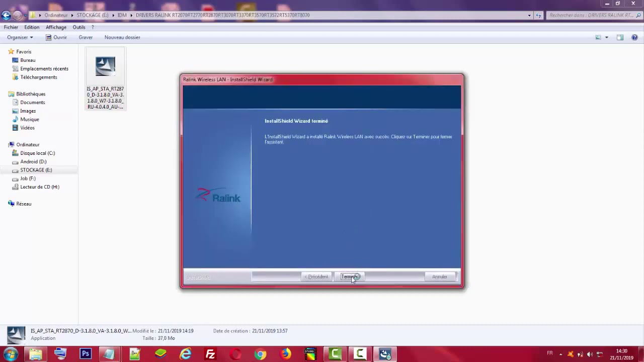Open Photoshop from the taskbar
This screenshot has width=644, height=362.
(86, 354)
